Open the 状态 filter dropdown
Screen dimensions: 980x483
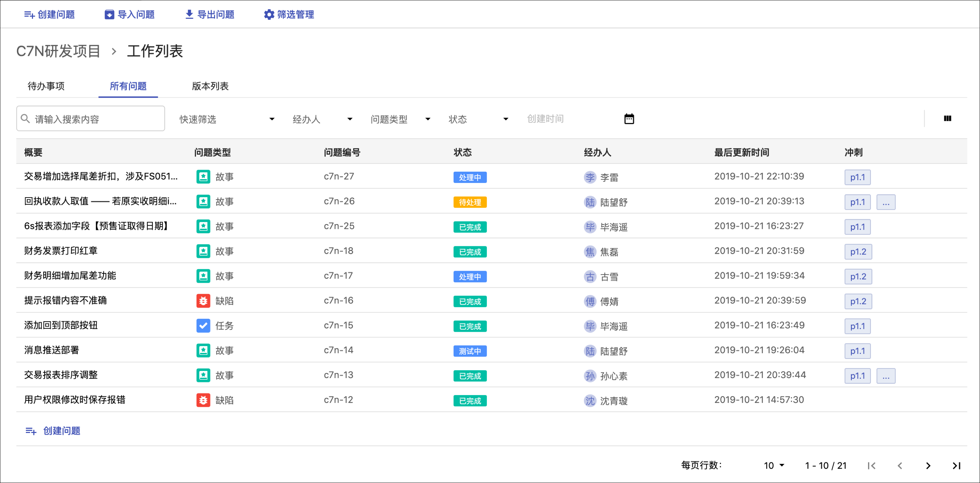(478, 119)
